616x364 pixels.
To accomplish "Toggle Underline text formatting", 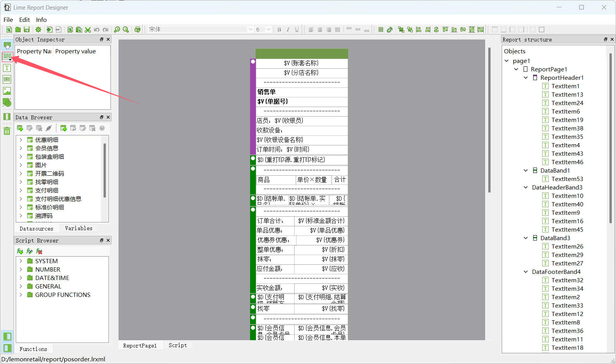I will (x=297, y=30).
